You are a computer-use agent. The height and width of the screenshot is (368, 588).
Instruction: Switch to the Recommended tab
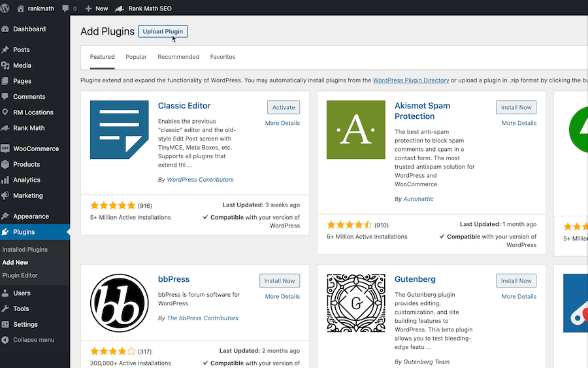(178, 57)
